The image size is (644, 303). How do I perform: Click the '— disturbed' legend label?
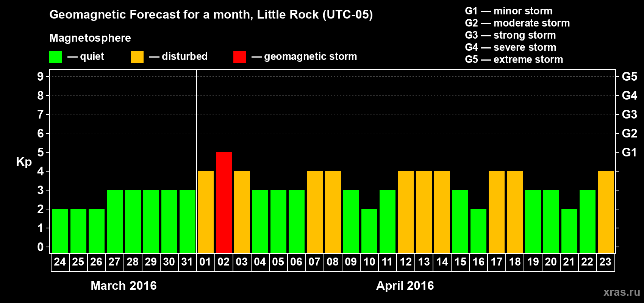coord(178,56)
